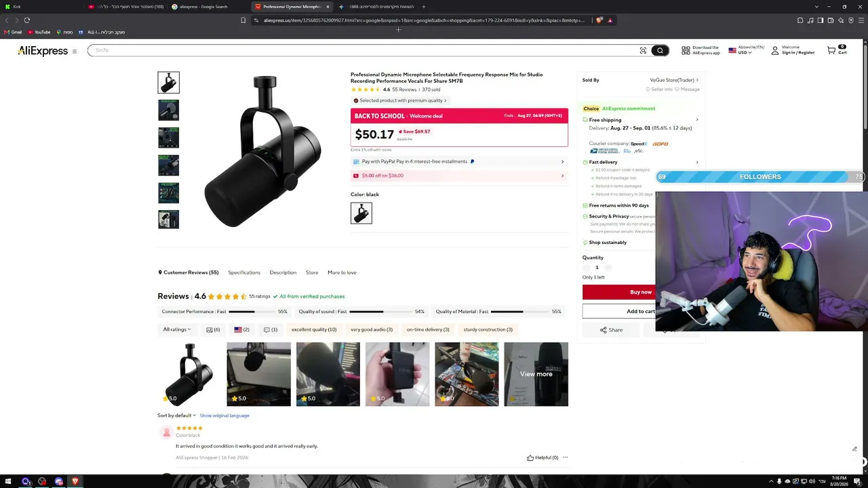
Task: Click the black search magnifier button
Action: (x=660, y=51)
